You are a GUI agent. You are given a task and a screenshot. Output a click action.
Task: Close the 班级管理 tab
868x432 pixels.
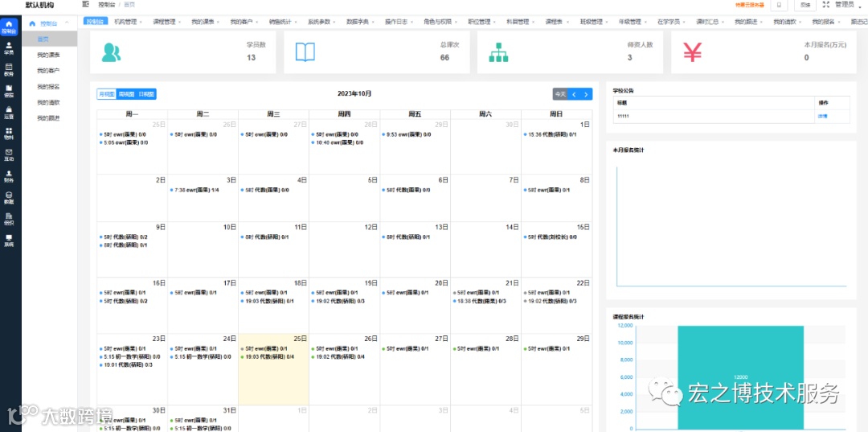point(606,22)
